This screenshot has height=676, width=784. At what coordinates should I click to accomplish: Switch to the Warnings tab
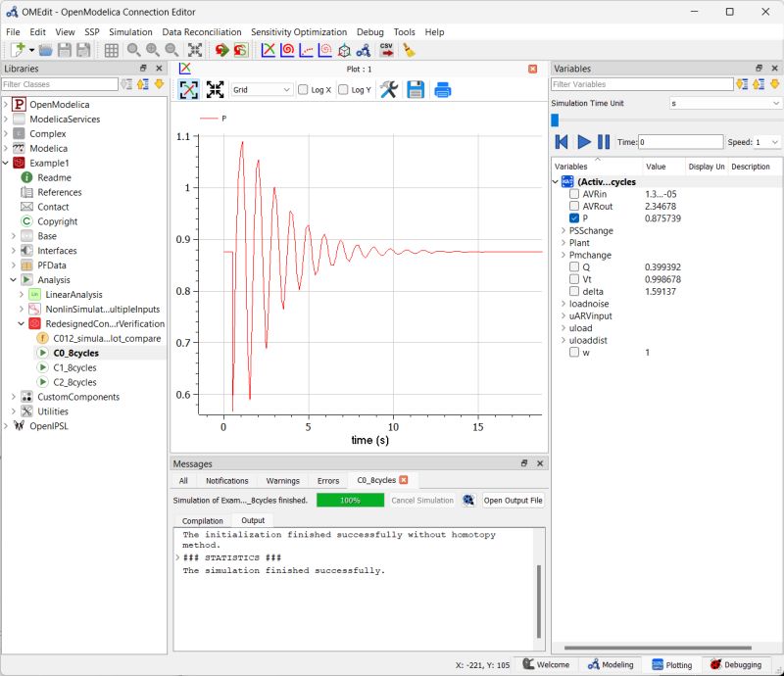[x=283, y=480]
